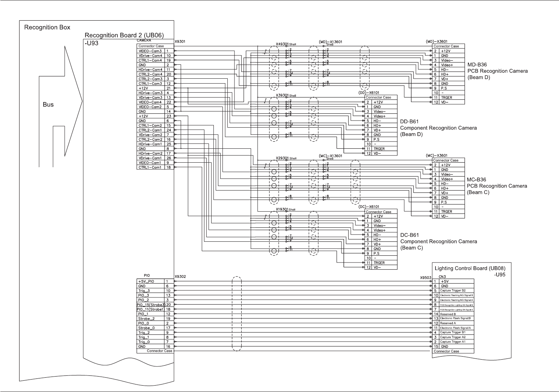Select the "PIO_15(Strobe3)" signal name
The image size is (559, 392).
pos(151,305)
